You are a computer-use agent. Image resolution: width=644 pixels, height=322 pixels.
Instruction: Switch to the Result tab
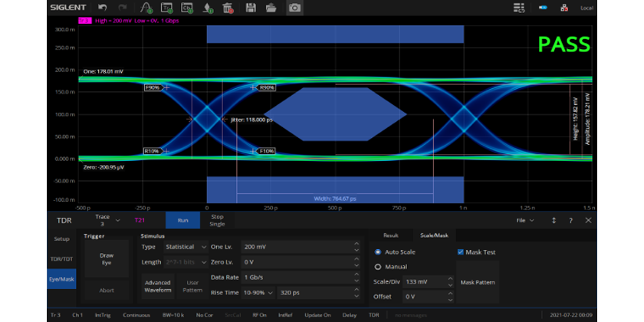[x=391, y=235]
